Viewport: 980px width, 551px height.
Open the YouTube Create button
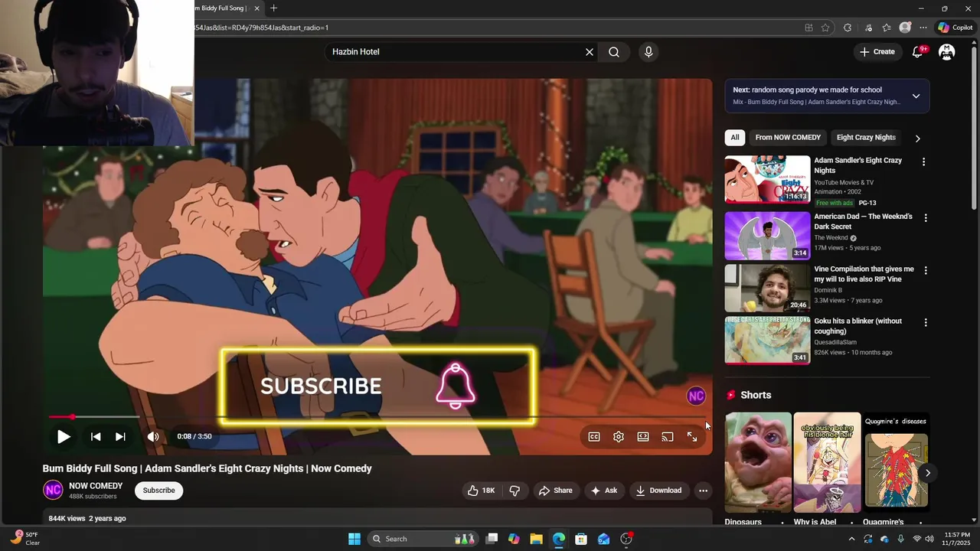click(877, 52)
